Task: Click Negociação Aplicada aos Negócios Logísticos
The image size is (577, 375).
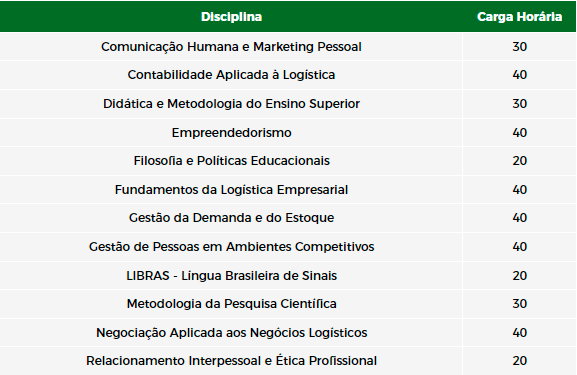Action: 231,333
